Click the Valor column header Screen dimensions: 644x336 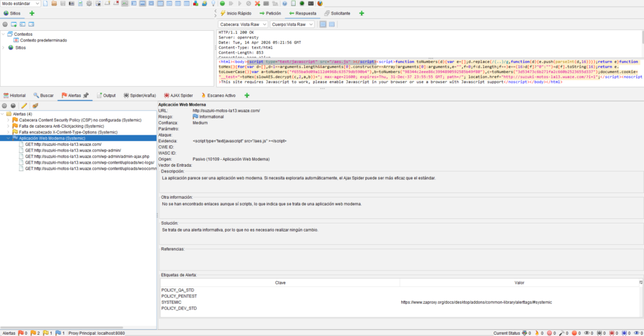519,283
